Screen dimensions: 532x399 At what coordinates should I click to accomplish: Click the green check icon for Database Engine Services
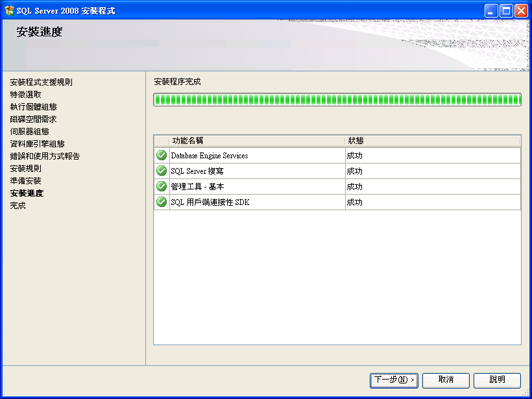162,156
